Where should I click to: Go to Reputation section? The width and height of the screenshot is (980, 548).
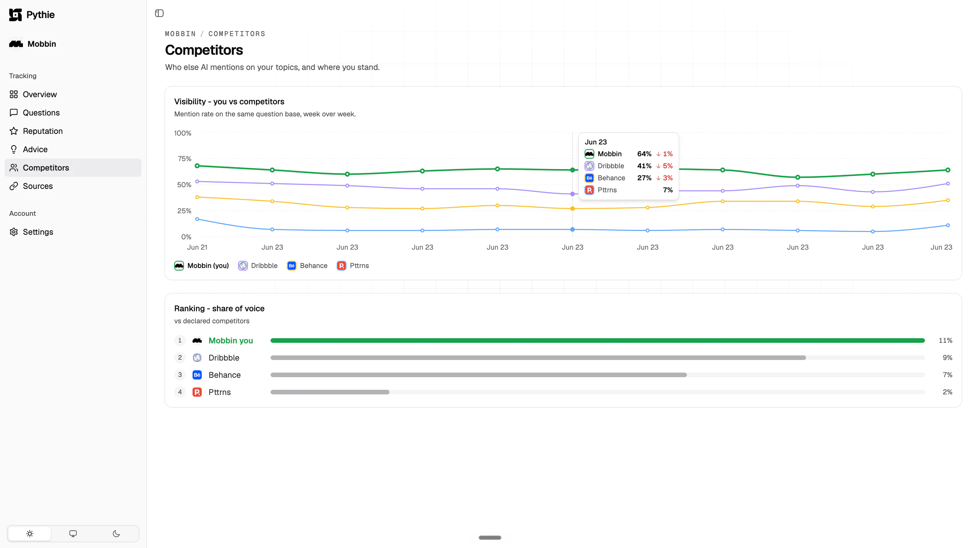73,131
